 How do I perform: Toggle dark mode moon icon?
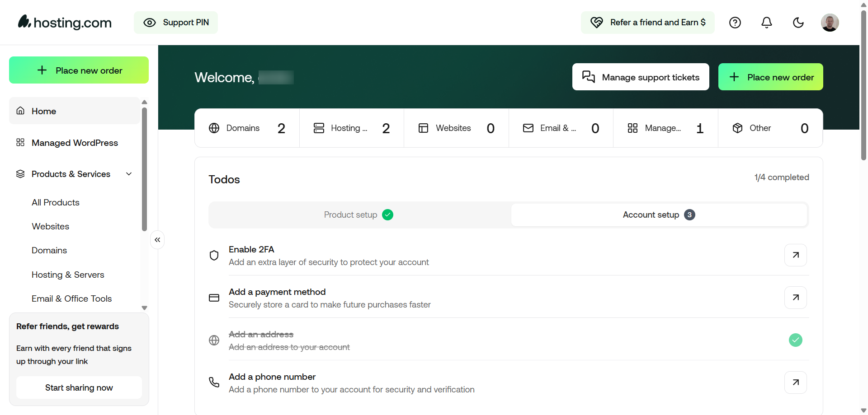click(x=798, y=23)
